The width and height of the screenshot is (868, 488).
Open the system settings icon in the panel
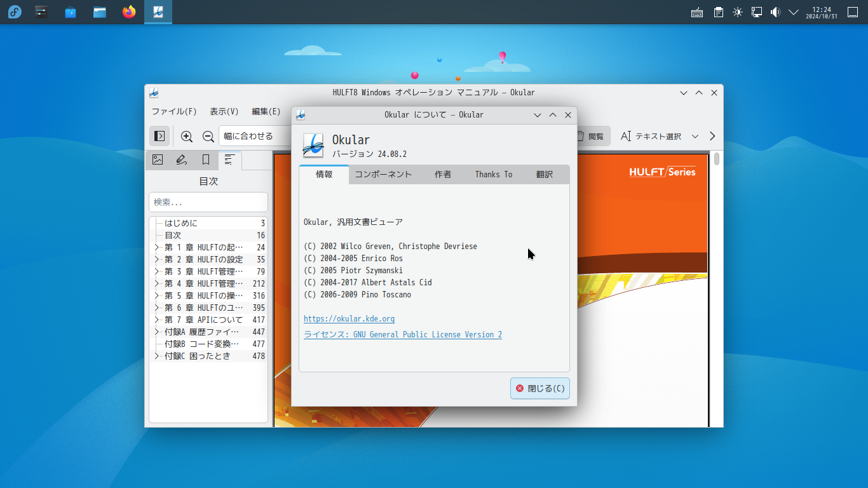[41, 12]
